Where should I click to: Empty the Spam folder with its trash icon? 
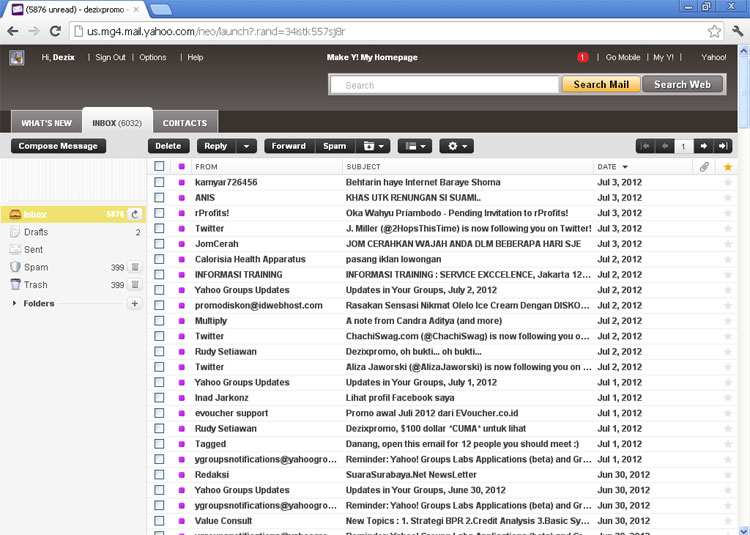click(x=135, y=267)
